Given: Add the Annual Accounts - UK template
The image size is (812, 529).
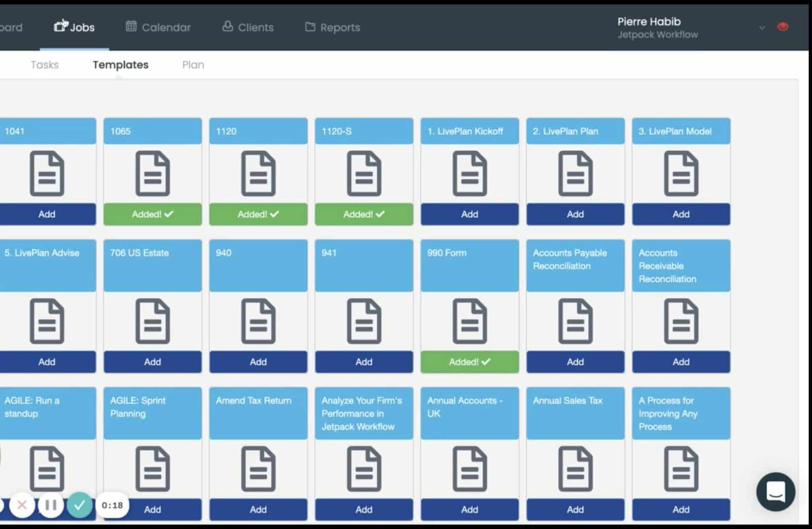Looking at the screenshot, I should coord(469,509).
